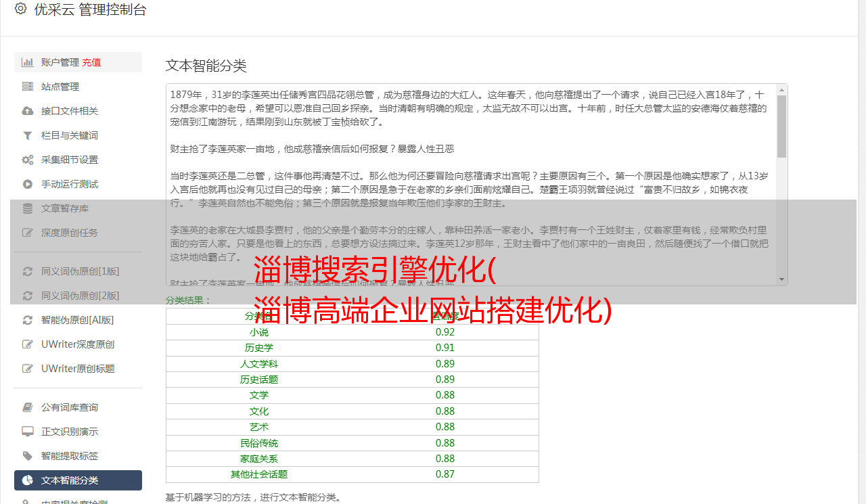Click the refresh icon for 智能伪原创[AI版]
This screenshot has height=504, width=866.
point(28,320)
